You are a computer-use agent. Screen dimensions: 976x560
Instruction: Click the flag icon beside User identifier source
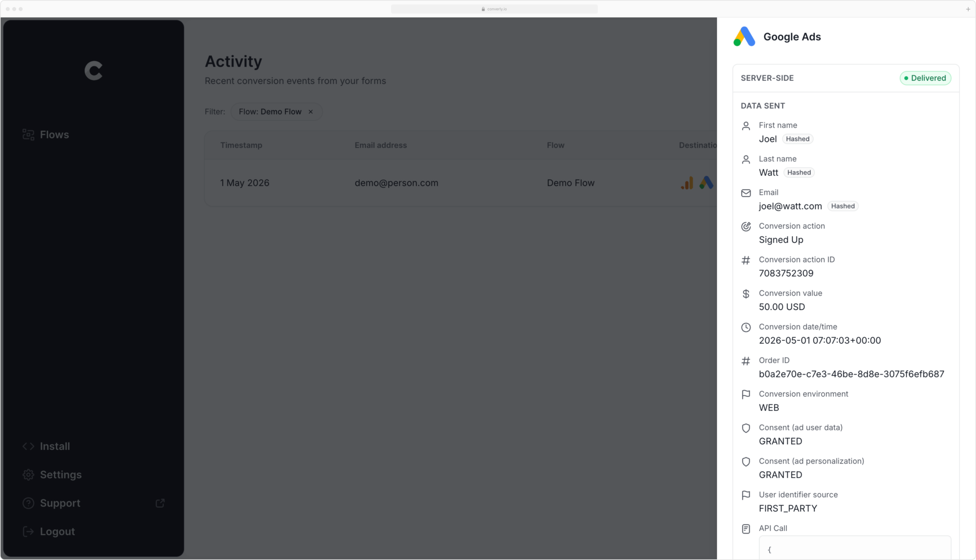746,496
